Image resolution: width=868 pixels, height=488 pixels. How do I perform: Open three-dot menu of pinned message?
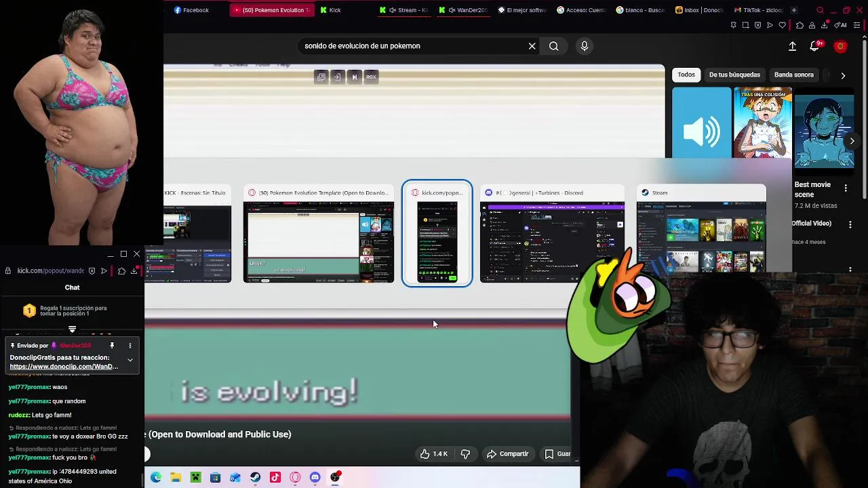130,346
